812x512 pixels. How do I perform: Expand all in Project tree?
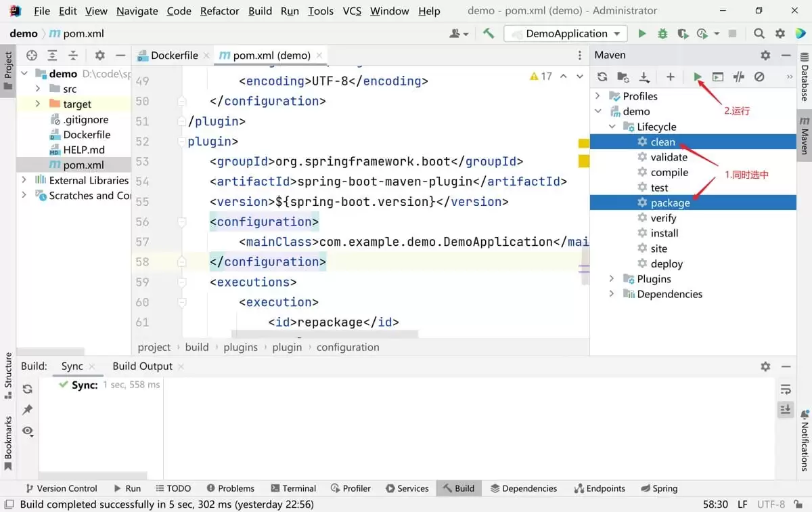(x=52, y=56)
